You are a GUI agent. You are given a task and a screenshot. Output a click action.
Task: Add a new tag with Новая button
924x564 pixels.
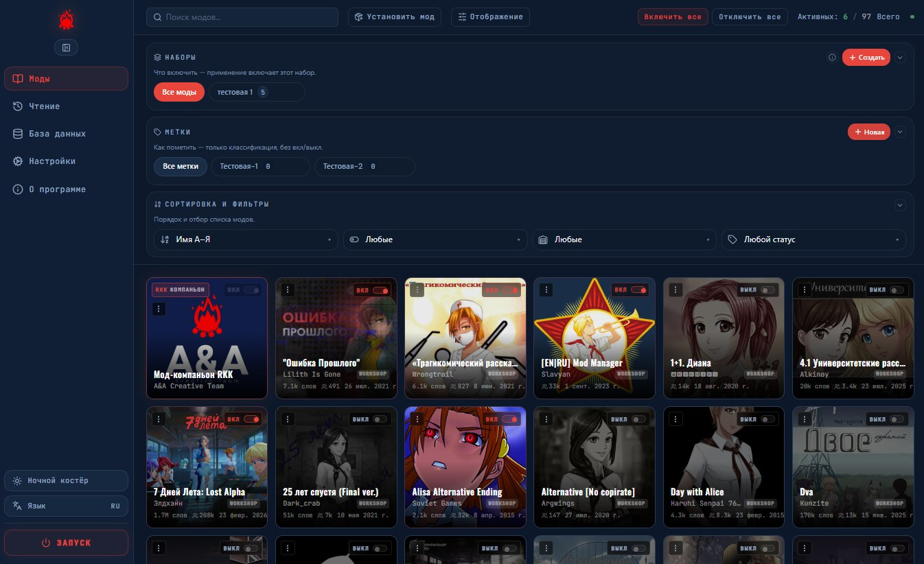point(869,132)
